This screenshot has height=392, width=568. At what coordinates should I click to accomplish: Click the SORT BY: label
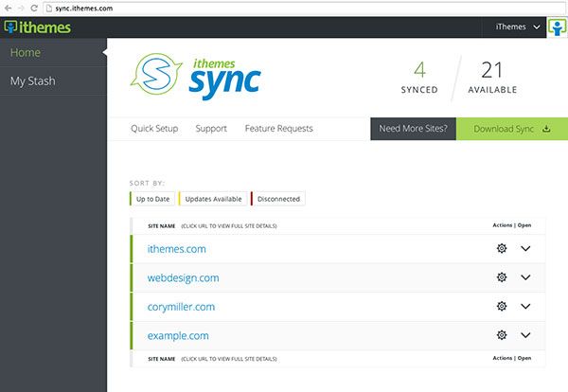tap(147, 184)
